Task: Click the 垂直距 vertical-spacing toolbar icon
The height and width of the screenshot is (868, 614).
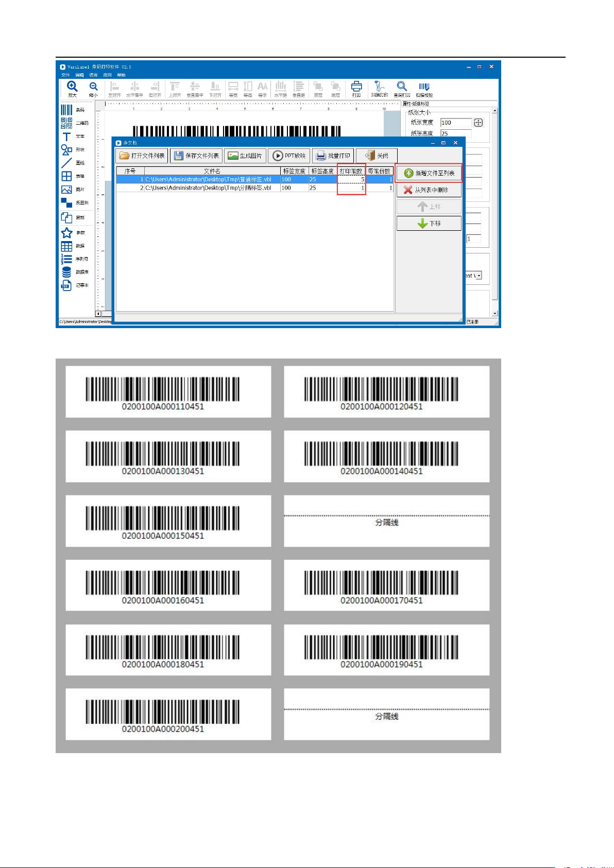Action: [299, 87]
